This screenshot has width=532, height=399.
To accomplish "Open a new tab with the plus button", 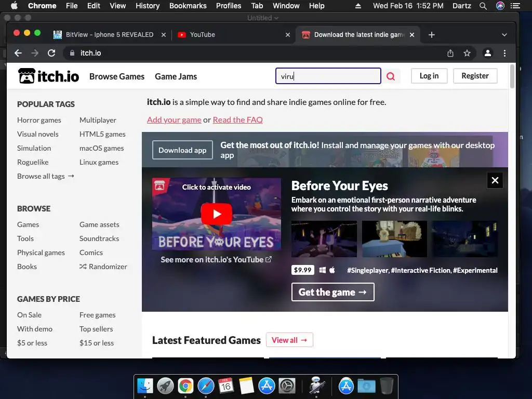I will coord(432,35).
